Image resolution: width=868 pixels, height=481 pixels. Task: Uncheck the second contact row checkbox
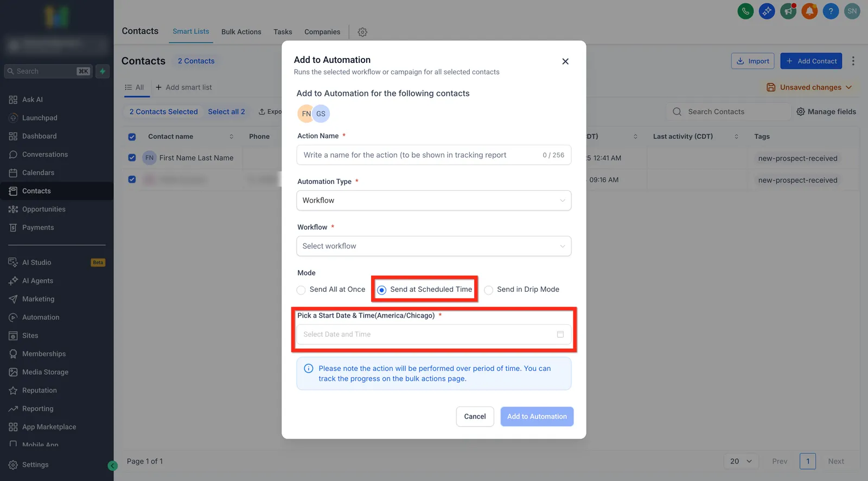[x=132, y=179]
